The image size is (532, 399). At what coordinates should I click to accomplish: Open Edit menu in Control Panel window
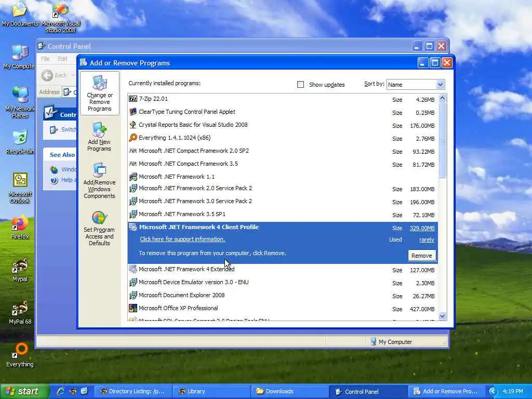[62, 59]
